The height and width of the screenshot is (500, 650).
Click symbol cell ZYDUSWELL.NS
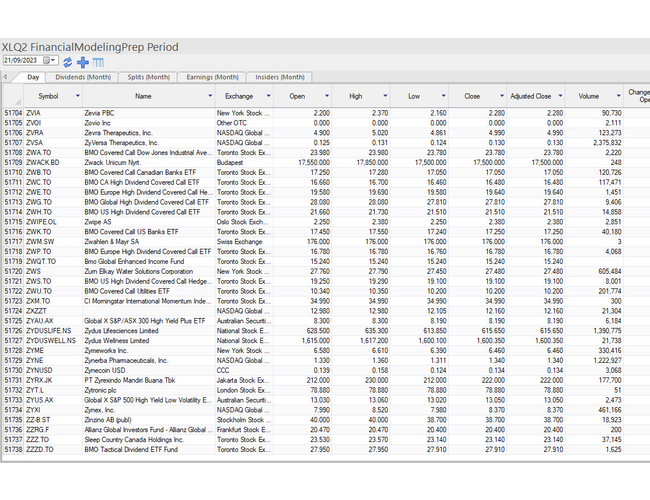coord(53,341)
